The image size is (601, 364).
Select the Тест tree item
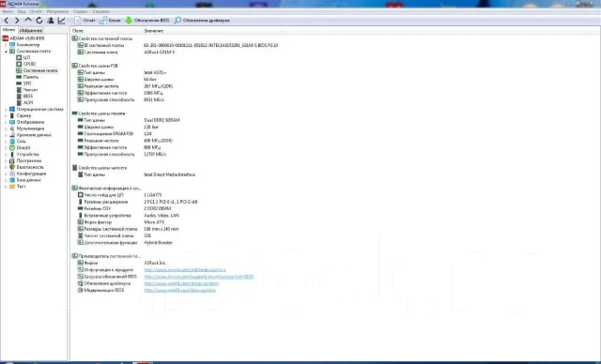[18, 187]
